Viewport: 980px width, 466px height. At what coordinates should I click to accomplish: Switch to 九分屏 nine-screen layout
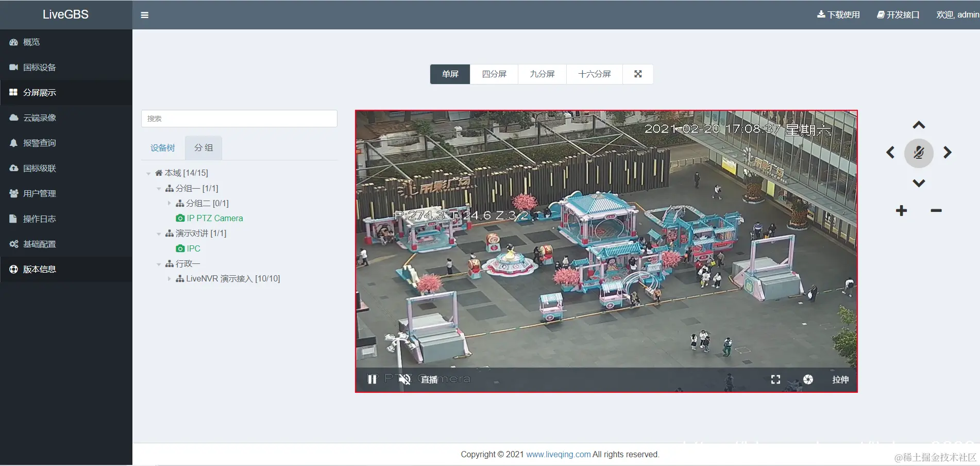542,74
